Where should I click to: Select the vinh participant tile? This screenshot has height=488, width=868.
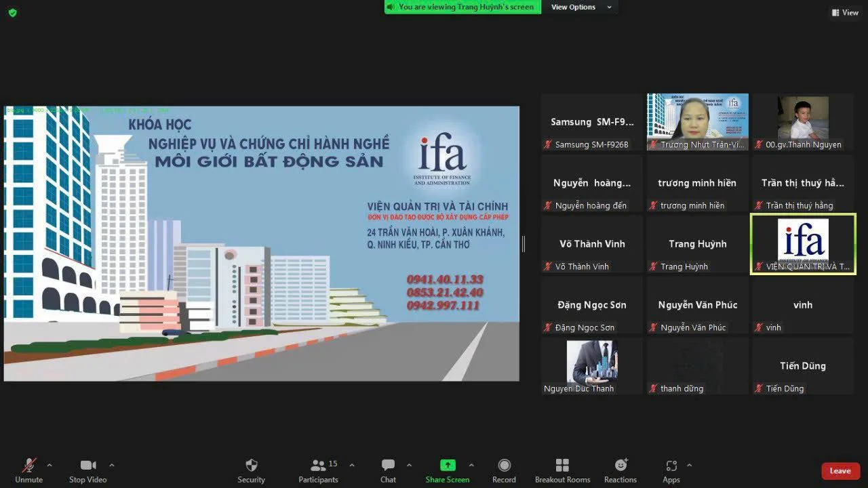click(803, 305)
